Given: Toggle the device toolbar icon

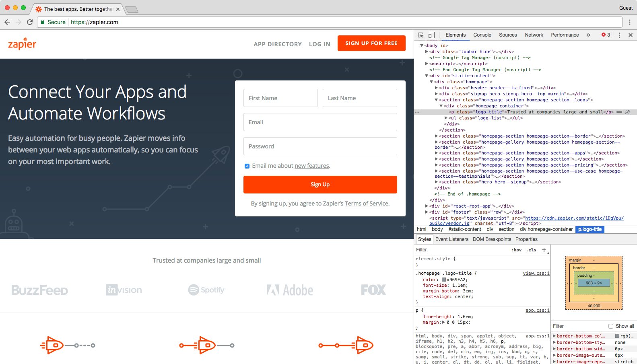Looking at the screenshot, I should tap(431, 35).
